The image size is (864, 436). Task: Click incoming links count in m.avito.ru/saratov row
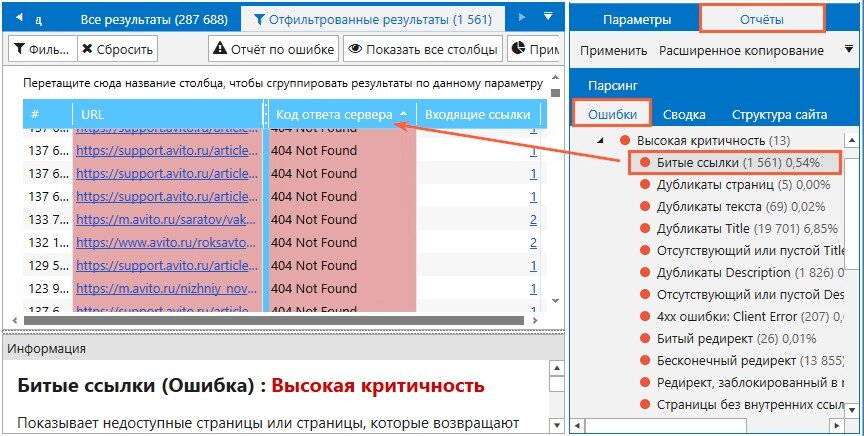coord(533,220)
